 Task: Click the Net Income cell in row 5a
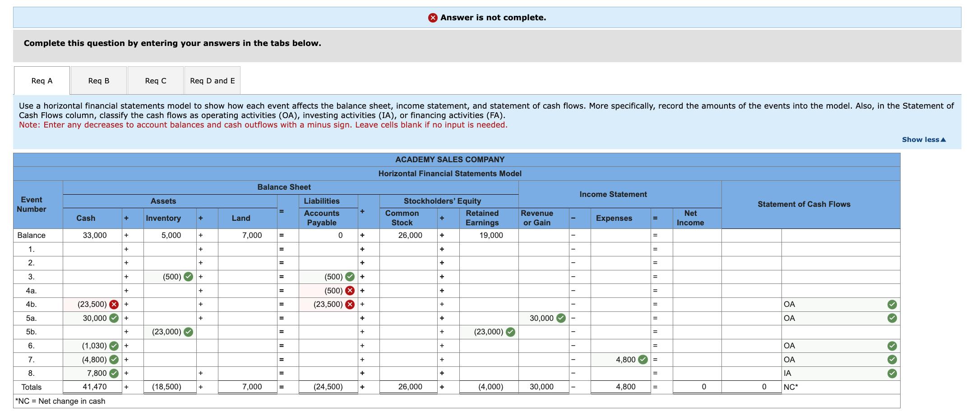[x=697, y=318]
